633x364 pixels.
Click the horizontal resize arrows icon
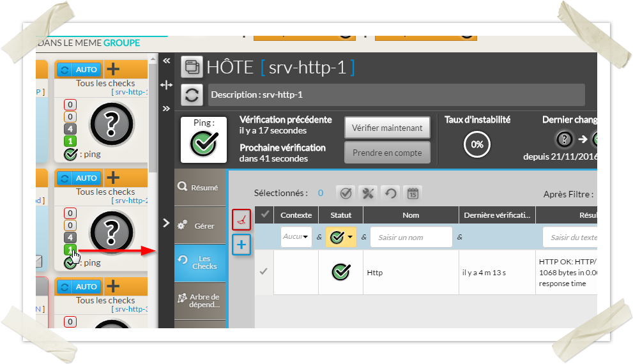pos(166,85)
